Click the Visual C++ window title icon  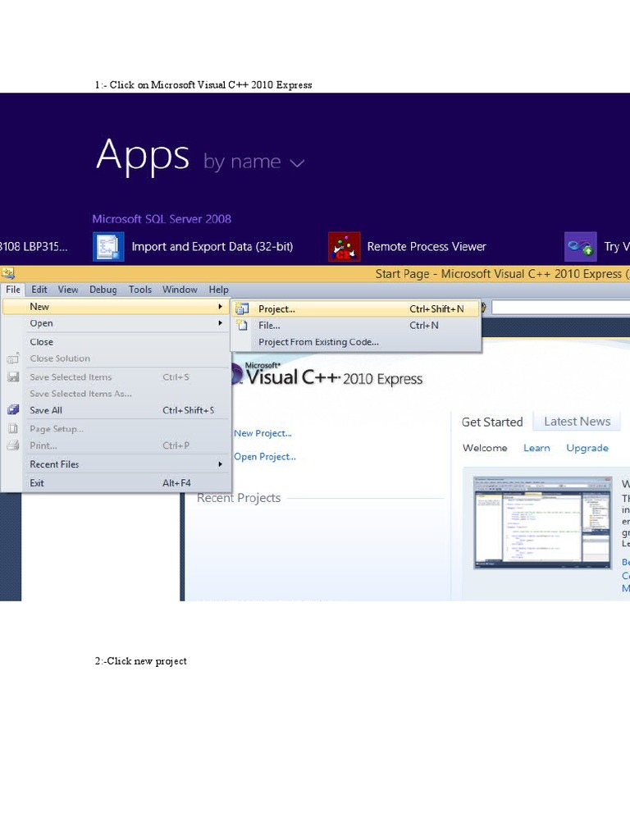tap(8, 274)
